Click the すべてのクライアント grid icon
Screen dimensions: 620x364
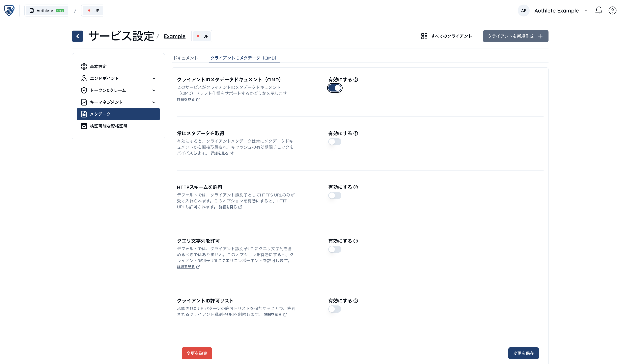424,36
